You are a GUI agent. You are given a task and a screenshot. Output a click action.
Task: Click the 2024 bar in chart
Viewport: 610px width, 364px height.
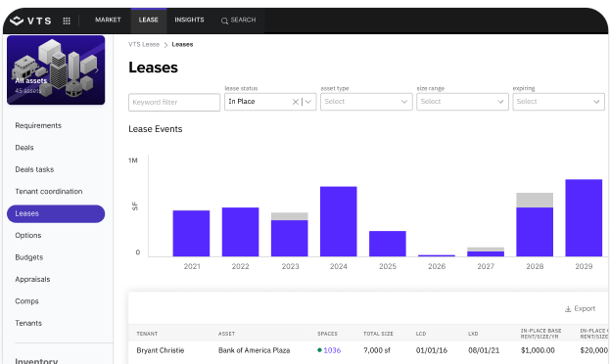coord(339,221)
